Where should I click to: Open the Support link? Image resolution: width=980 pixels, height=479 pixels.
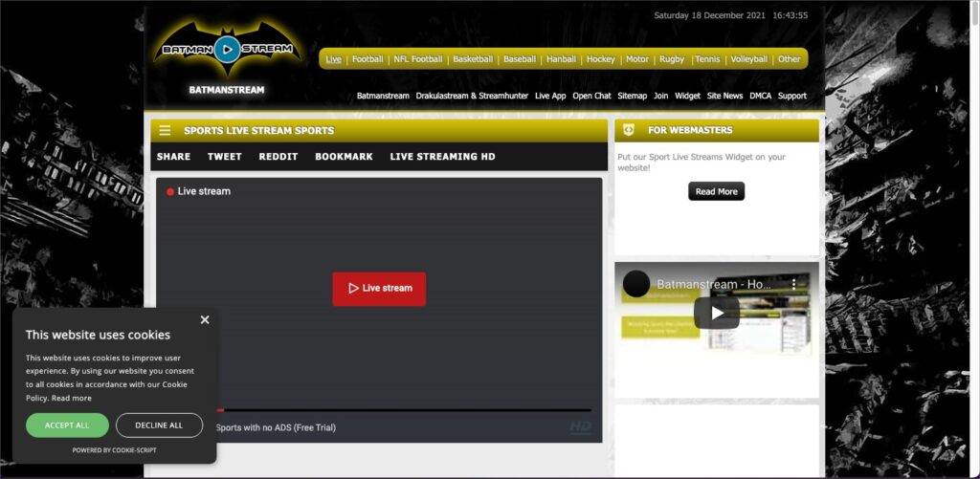click(x=792, y=97)
